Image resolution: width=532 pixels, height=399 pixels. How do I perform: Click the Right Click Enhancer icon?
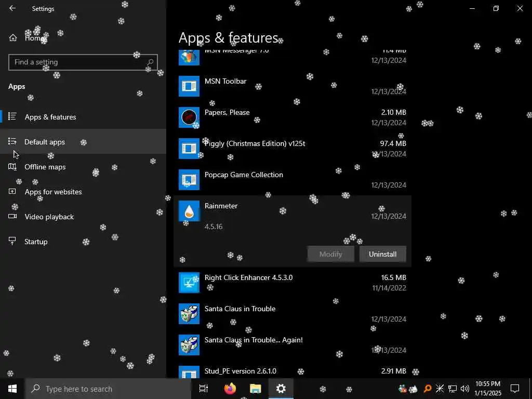189,283
